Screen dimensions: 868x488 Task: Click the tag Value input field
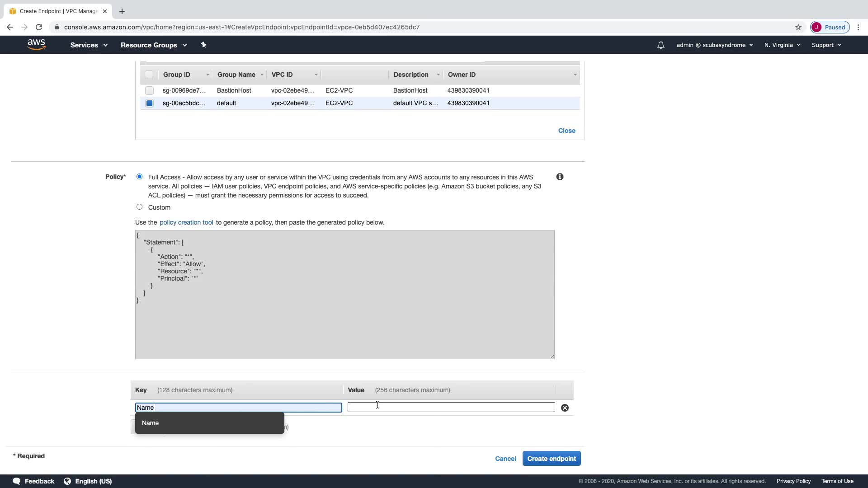click(x=451, y=408)
